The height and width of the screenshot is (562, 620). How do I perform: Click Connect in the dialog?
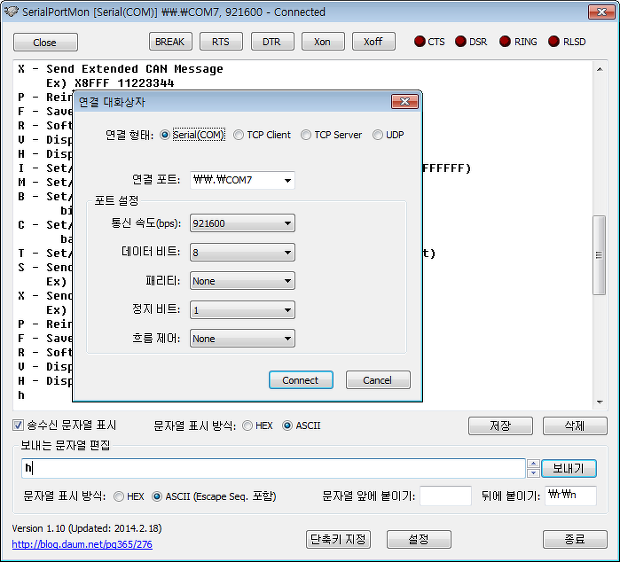(x=301, y=380)
